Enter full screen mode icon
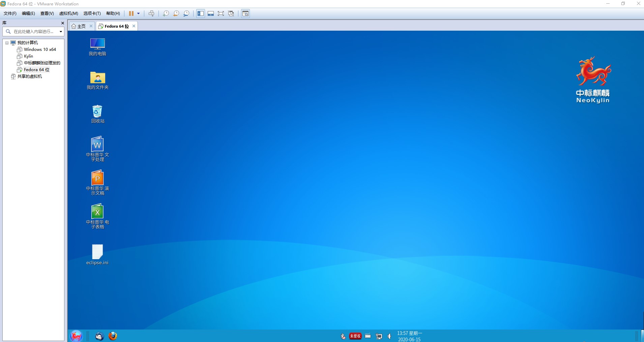 point(221,13)
